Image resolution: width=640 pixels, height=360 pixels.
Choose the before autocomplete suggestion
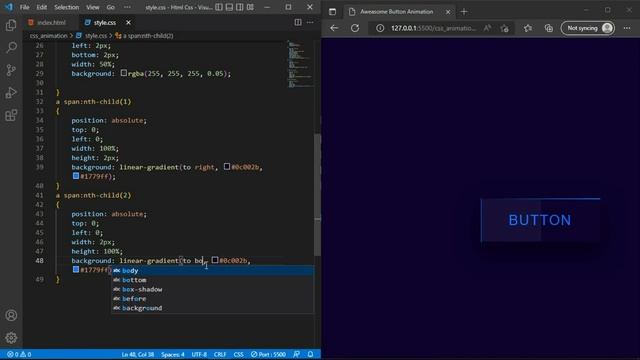(x=213, y=299)
